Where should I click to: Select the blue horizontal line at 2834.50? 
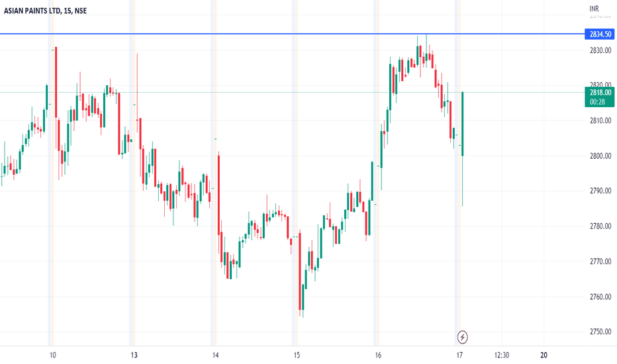293,34
